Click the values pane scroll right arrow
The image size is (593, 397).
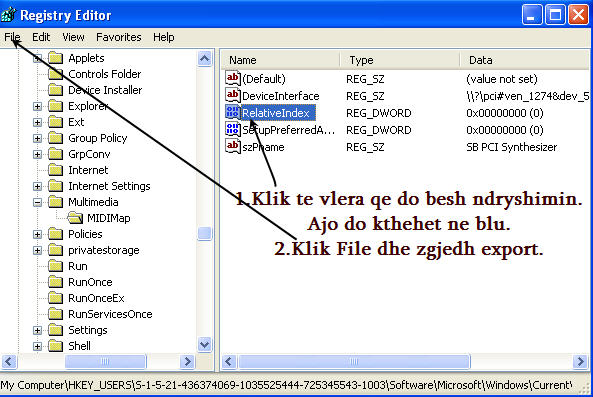coord(581,361)
